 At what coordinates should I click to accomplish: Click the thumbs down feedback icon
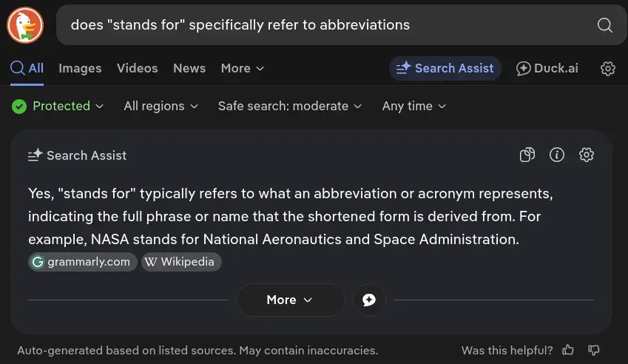click(x=593, y=350)
